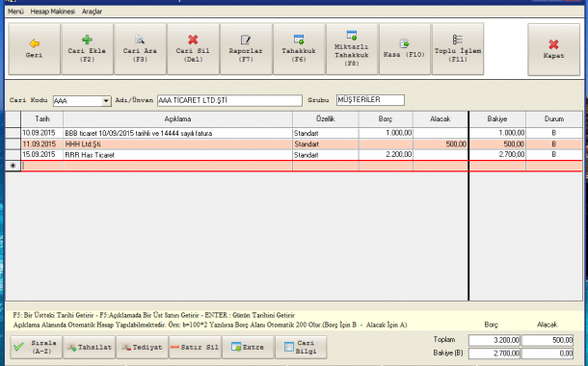Select the row header of the 10.09.2015 row
Screen dimensions: 588x366
click(13, 133)
